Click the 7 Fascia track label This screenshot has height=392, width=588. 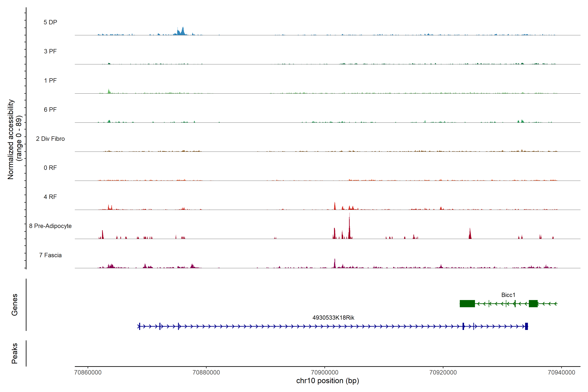coord(50,255)
